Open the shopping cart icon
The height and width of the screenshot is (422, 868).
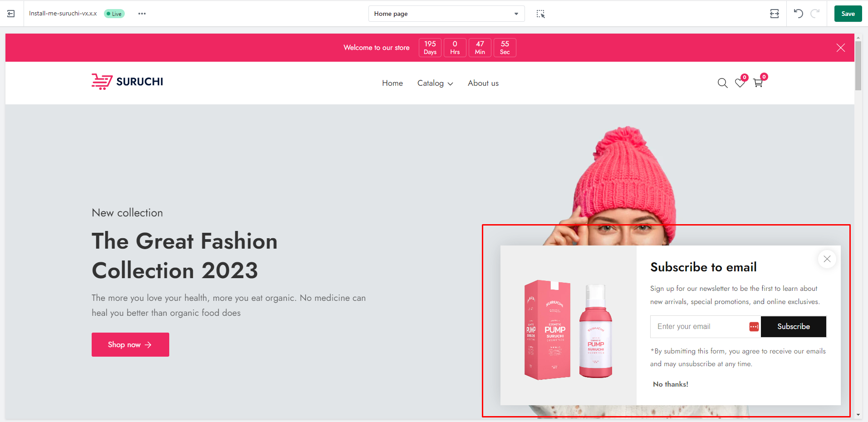coord(758,83)
